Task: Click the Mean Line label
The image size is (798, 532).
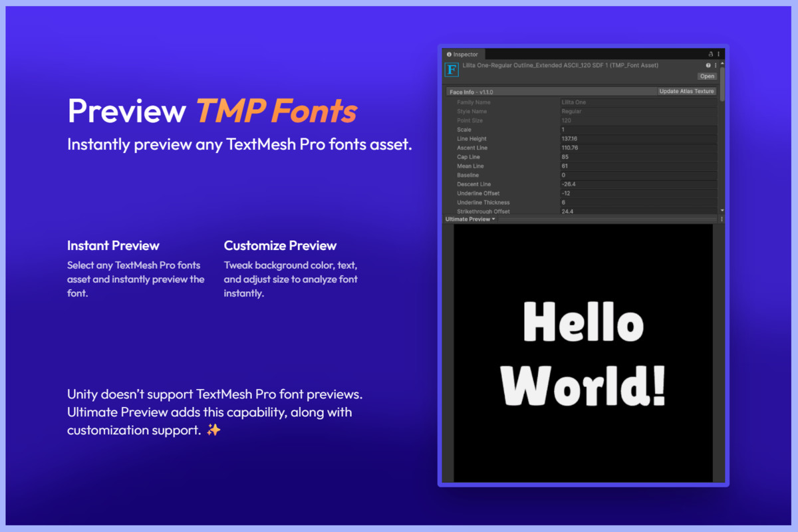Action: point(470,166)
